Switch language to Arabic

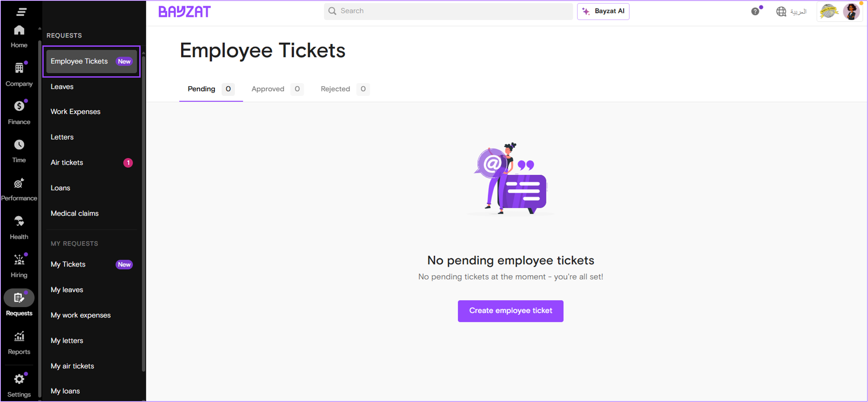791,12
